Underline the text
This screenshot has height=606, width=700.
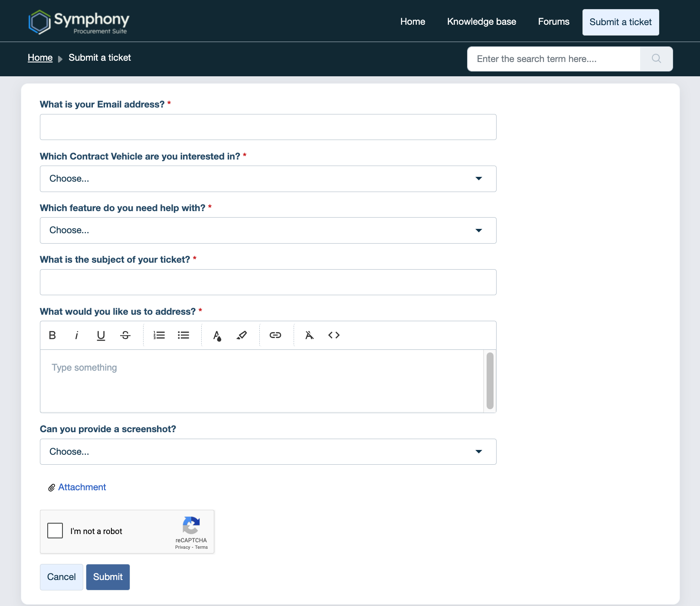(101, 335)
